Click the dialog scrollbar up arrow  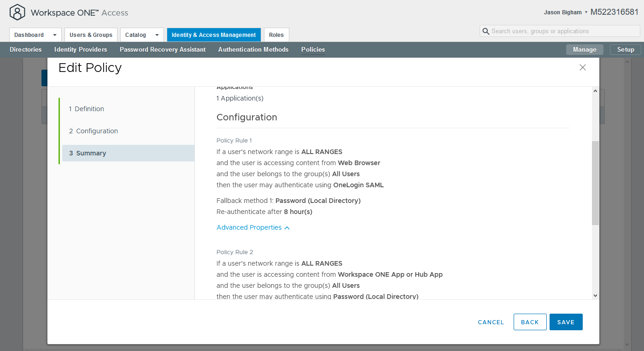click(595, 91)
